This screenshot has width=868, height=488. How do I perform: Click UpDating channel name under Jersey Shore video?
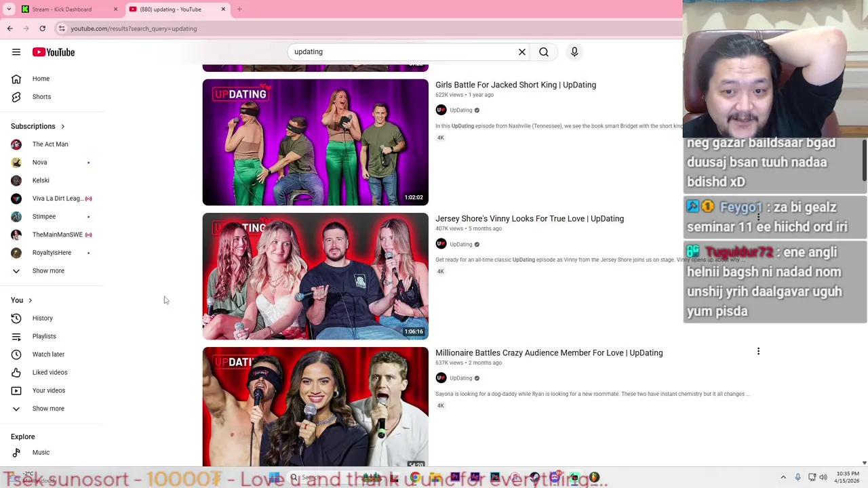pyautogui.click(x=461, y=244)
